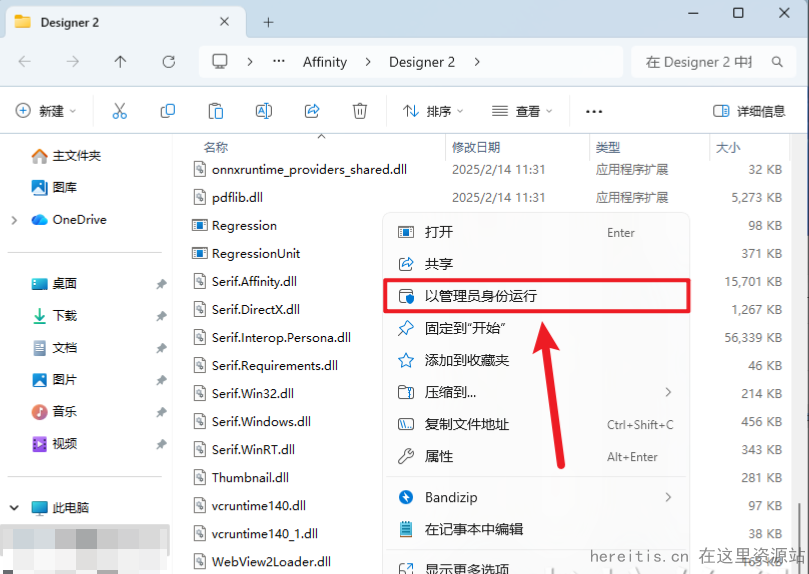This screenshot has height=574, width=809.
Task: Toggle the 详细信息 details pane
Action: point(749,111)
